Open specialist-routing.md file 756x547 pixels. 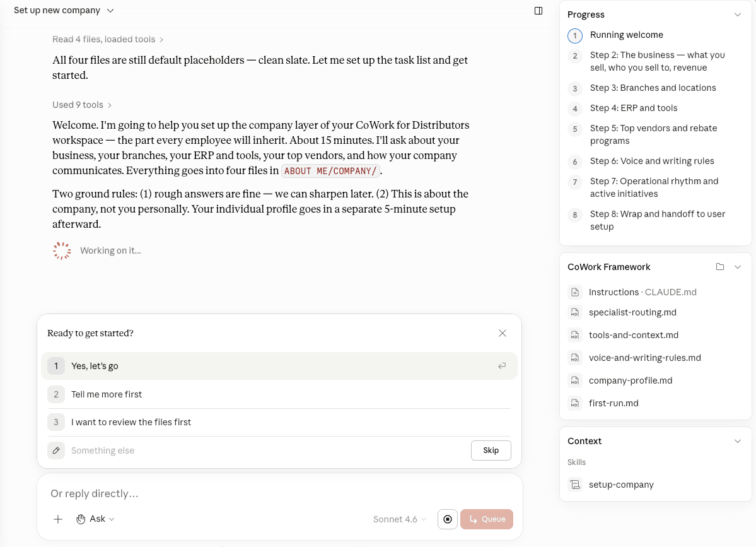click(x=632, y=312)
